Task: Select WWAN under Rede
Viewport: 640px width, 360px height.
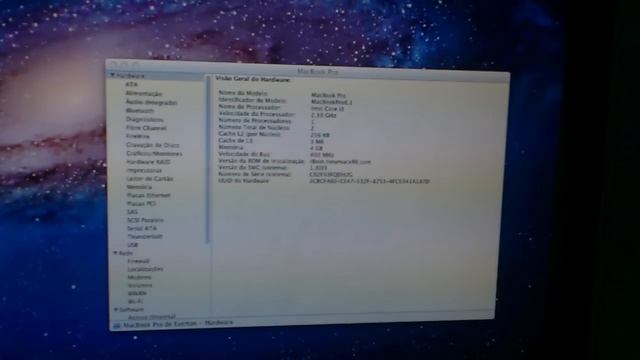Action: (137, 293)
